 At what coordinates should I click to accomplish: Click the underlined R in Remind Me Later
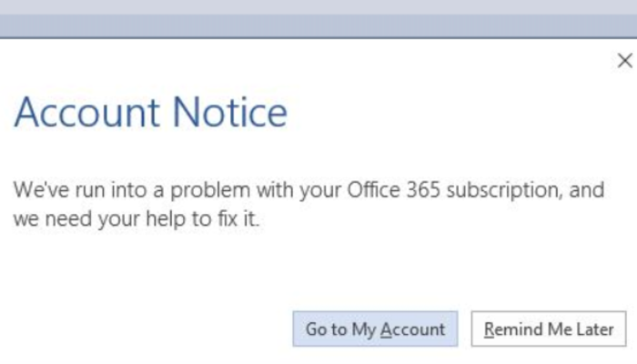point(490,329)
